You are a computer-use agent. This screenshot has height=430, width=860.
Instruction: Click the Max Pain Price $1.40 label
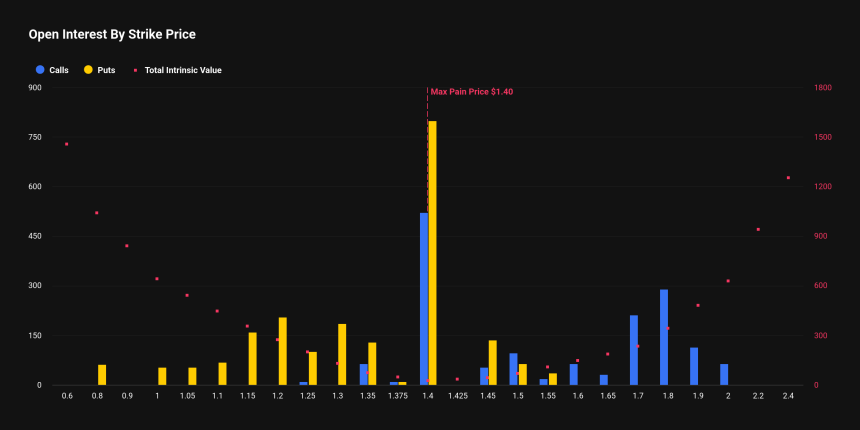471,91
